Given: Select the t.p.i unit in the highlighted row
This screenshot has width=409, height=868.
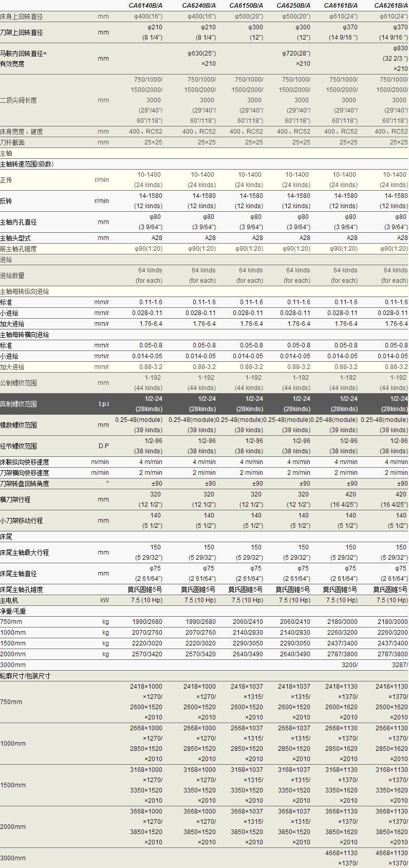Looking at the screenshot, I should [x=104, y=404].
